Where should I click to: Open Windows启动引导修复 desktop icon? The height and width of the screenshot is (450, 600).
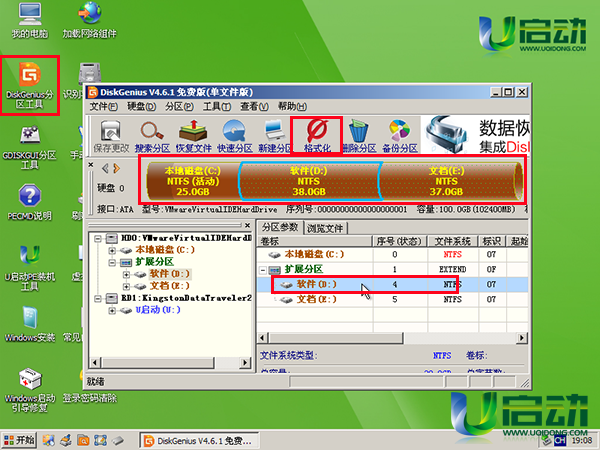[x=30, y=390]
